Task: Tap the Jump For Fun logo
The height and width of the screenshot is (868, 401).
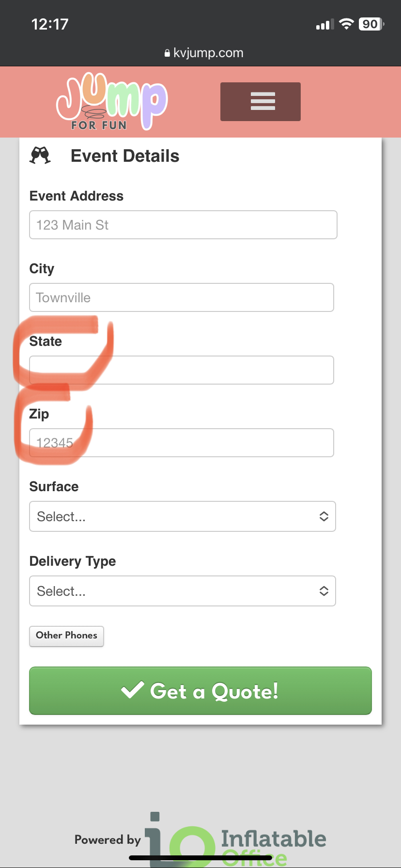Action: (x=112, y=102)
